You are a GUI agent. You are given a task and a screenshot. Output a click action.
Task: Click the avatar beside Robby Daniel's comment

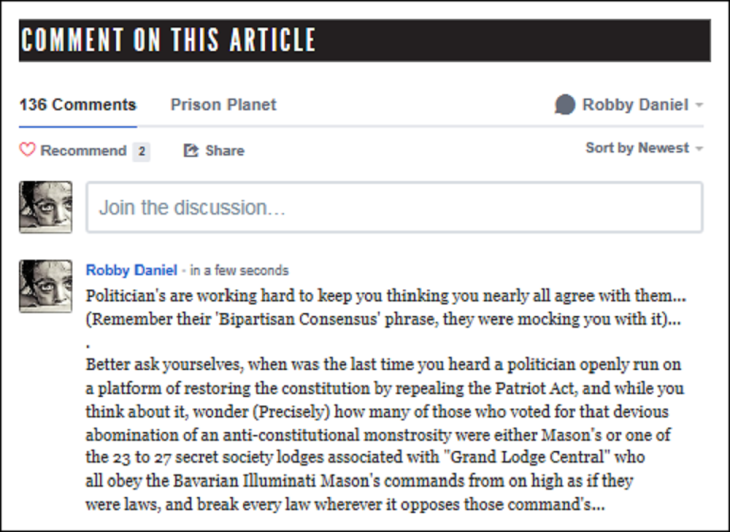click(45, 286)
